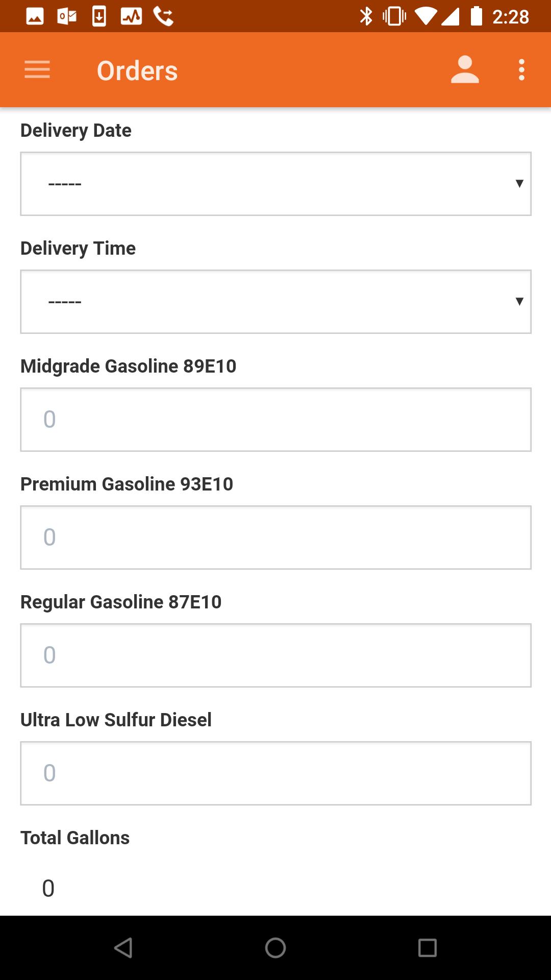Screen dimensions: 551x980
Task: Tap the Bluetooth status icon
Action: tap(366, 17)
